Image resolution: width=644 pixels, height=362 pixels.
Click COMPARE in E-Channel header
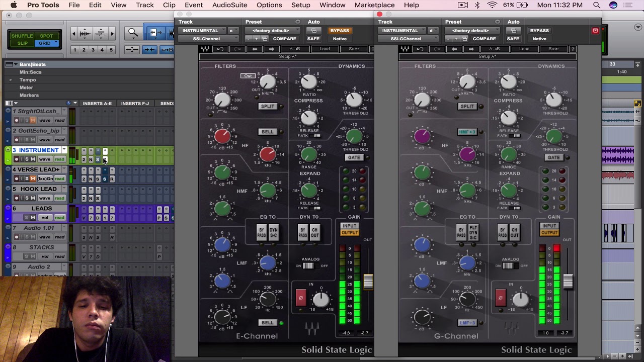click(x=284, y=39)
